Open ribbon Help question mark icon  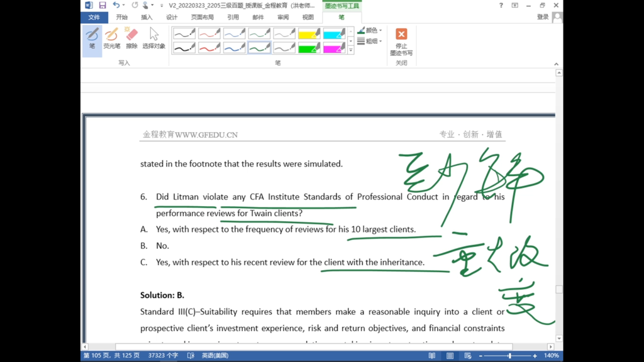(x=501, y=5)
